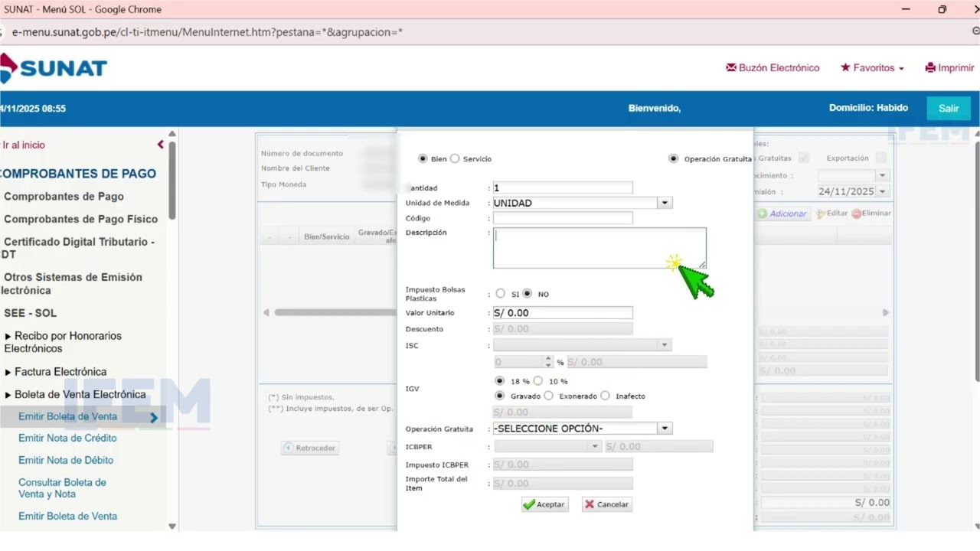This screenshot has height=551, width=980.
Task: Click the Imprimir printer link
Action: (x=949, y=68)
